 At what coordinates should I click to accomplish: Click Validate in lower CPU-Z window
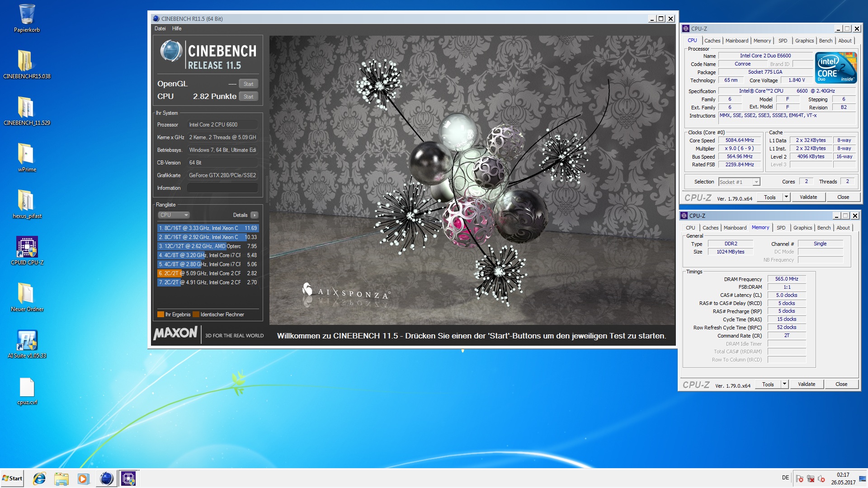pos(806,385)
